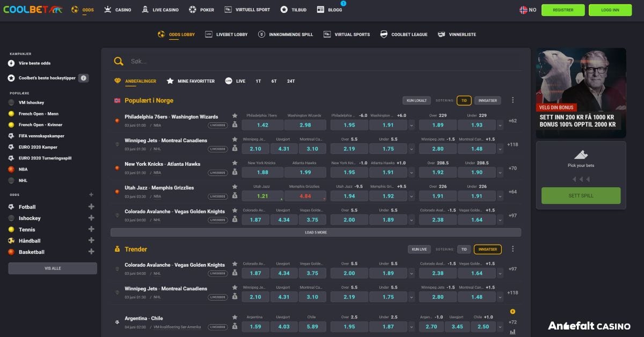Bet on Philadelphia 76ers at 1.42
The height and width of the screenshot is (337, 644).
pyautogui.click(x=262, y=125)
